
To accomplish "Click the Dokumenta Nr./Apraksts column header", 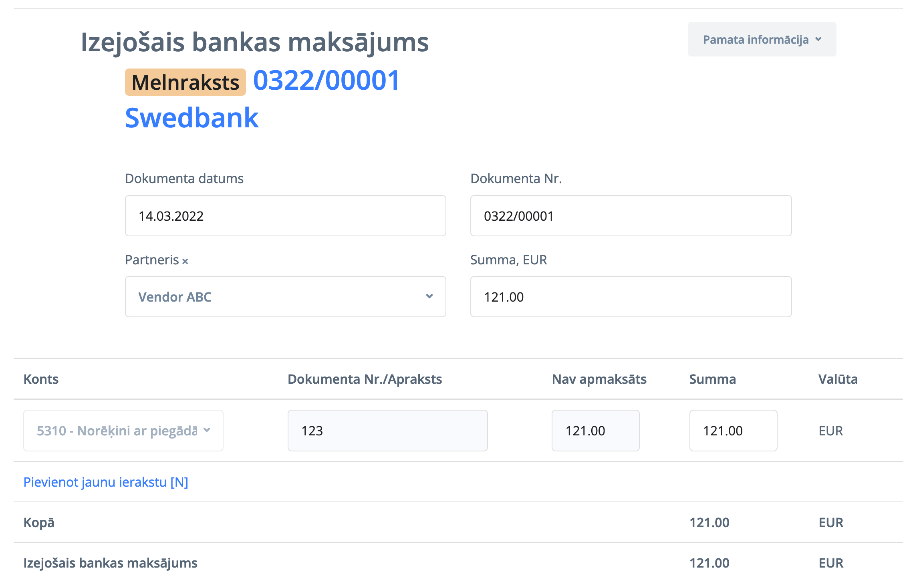I will pos(365,379).
